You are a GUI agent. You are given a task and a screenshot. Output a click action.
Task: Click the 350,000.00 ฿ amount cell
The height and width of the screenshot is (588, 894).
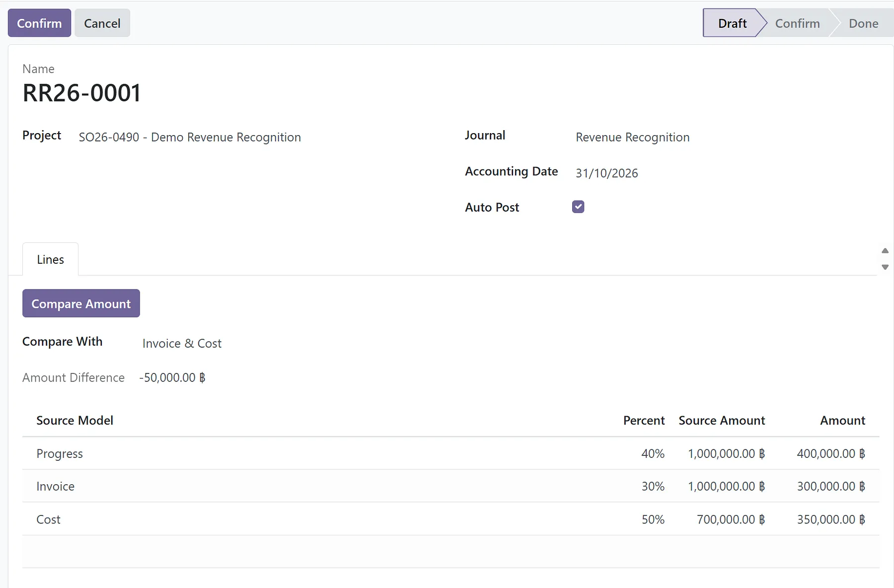(831, 519)
